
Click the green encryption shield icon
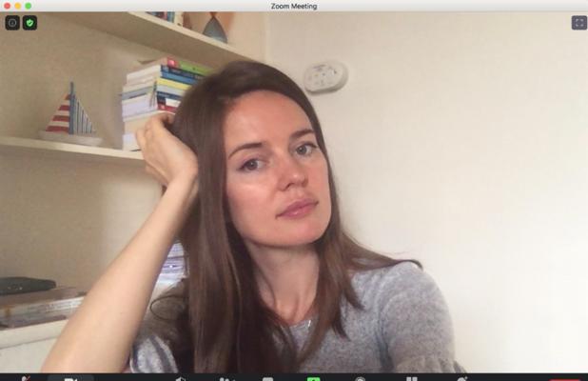pos(29,23)
